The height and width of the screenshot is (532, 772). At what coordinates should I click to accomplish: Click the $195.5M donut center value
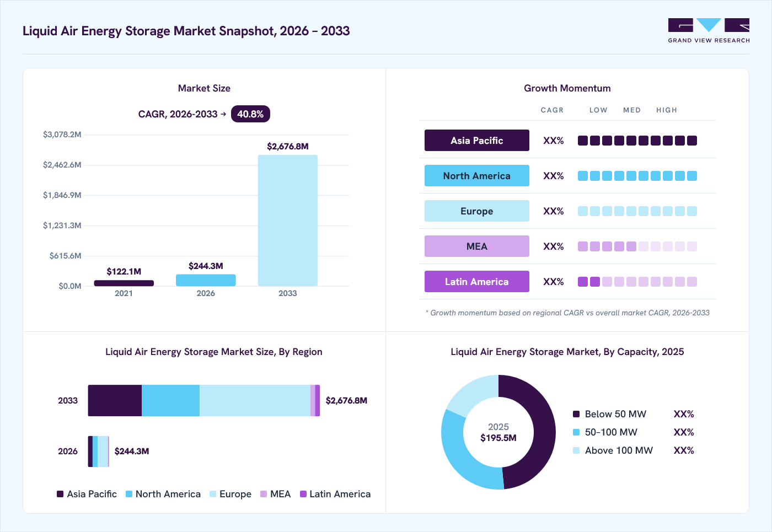(498, 438)
